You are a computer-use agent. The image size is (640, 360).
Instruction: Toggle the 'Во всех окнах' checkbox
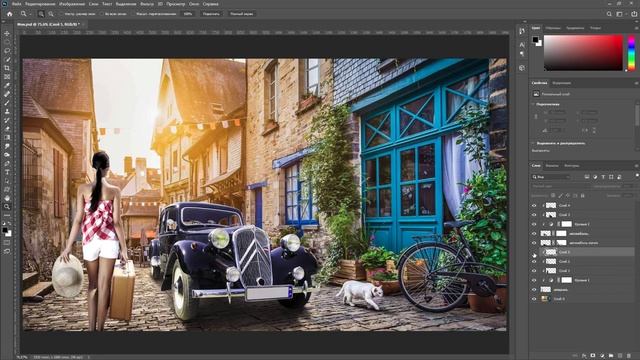102,14
